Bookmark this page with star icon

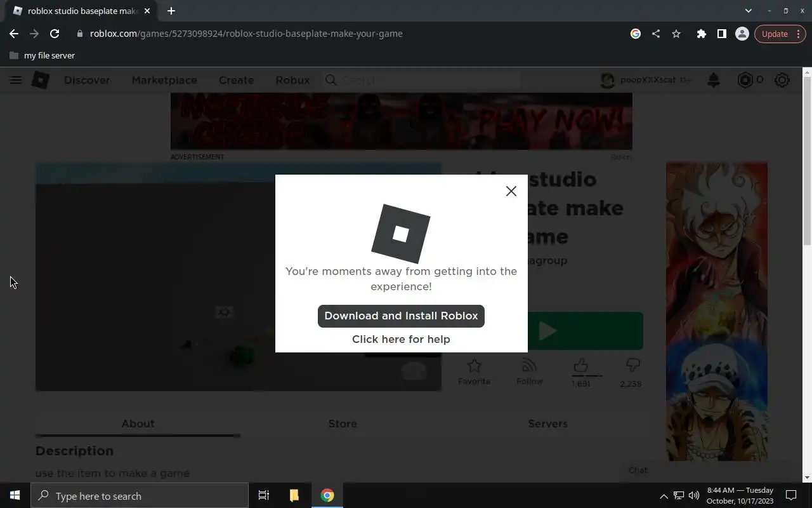[676, 34]
